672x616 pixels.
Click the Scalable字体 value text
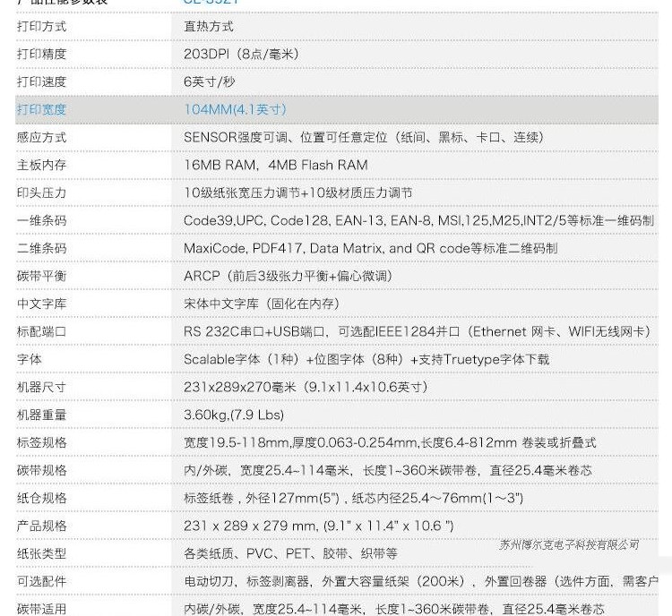[366, 359]
